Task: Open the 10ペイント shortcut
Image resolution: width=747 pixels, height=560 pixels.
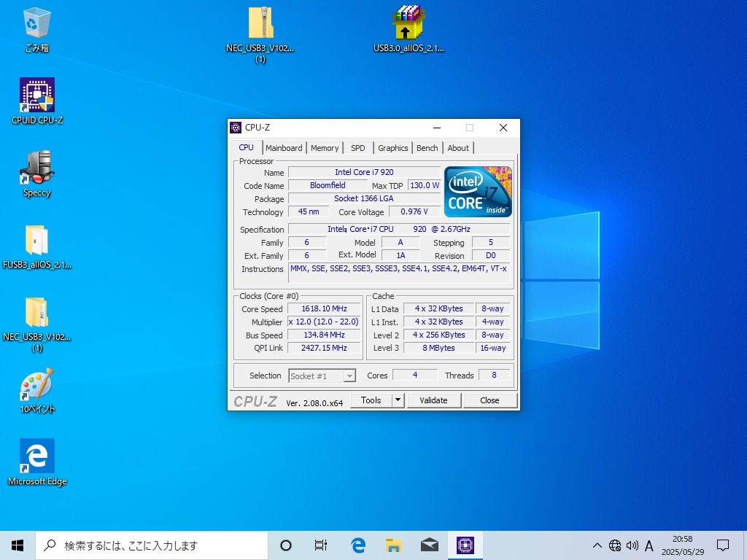Action: 37,391
